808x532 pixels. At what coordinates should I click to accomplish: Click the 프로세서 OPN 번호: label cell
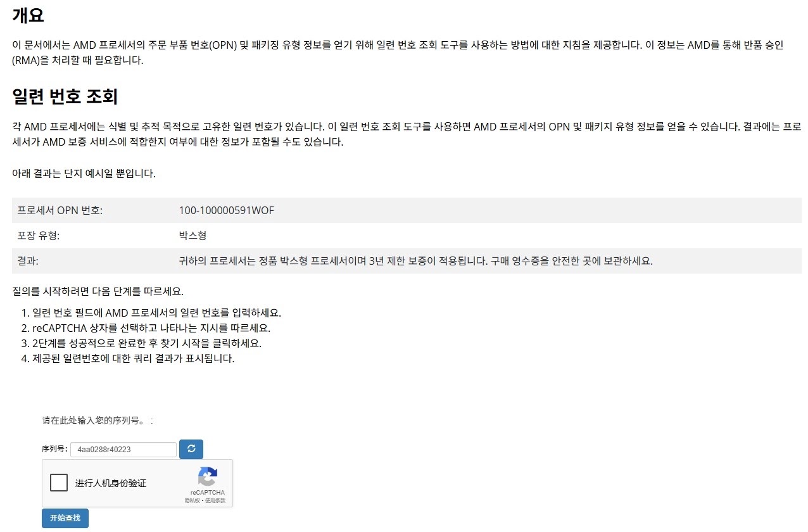coord(60,210)
